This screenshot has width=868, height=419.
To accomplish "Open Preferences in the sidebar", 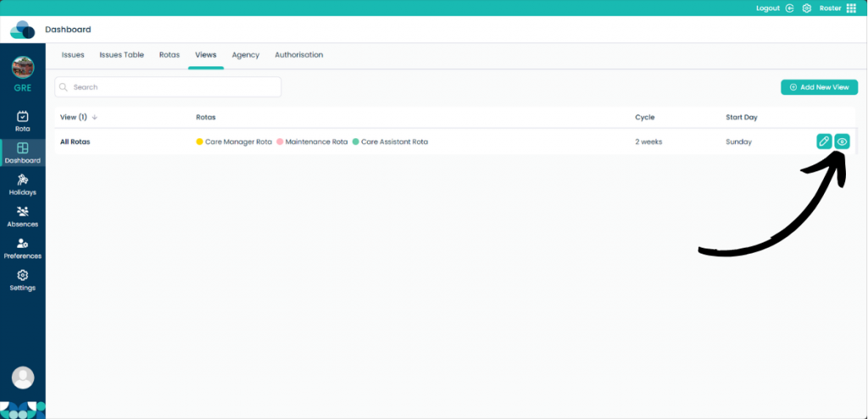I will pos(23,249).
